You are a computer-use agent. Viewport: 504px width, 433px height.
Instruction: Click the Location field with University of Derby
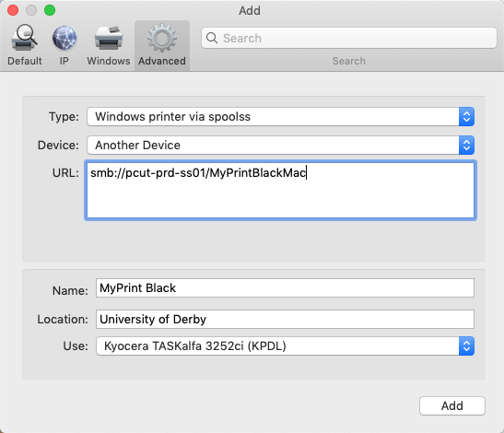(285, 319)
